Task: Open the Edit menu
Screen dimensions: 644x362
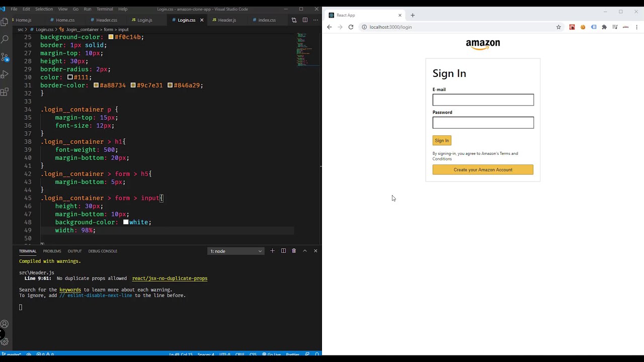Action: pyautogui.click(x=26, y=9)
